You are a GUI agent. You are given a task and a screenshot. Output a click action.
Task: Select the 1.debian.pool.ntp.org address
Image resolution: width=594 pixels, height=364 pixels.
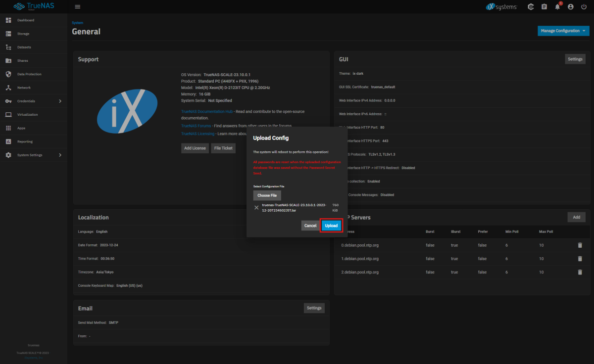[x=360, y=259]
